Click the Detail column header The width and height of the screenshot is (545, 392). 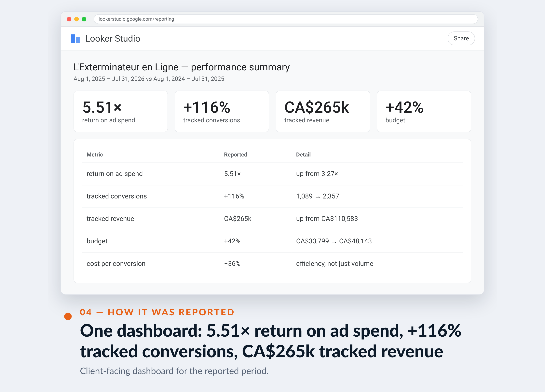(x=303, y=155)
